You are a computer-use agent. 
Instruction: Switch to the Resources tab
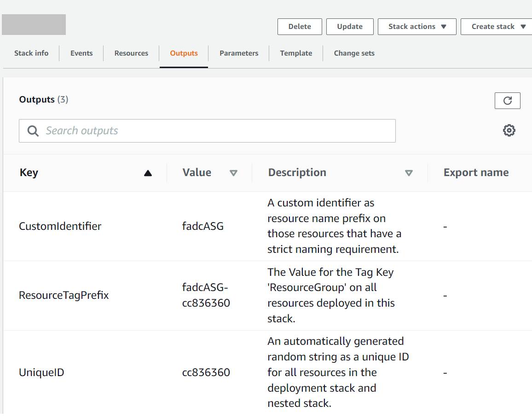(131, 53)
